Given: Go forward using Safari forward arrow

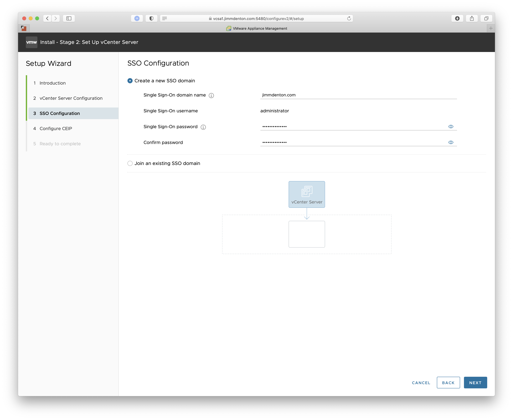Looking at the screenshot, I should [x=56, y=18].
